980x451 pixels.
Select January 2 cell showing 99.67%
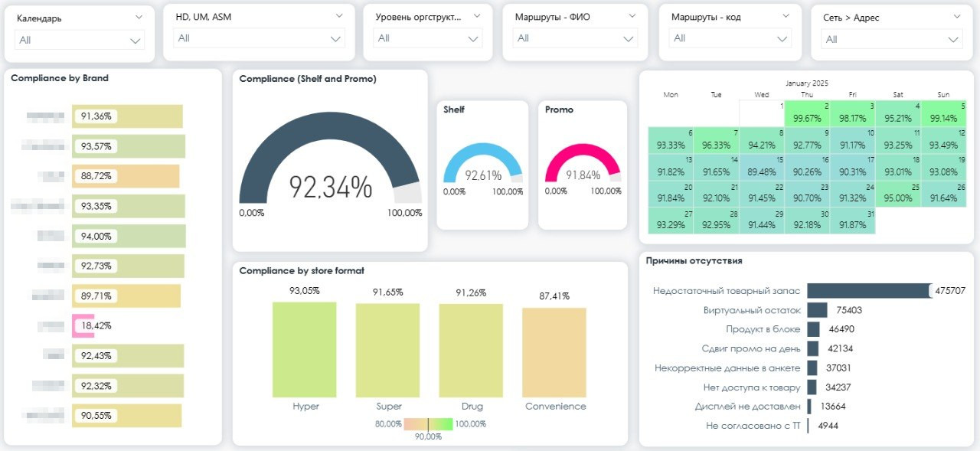point(808,113)
